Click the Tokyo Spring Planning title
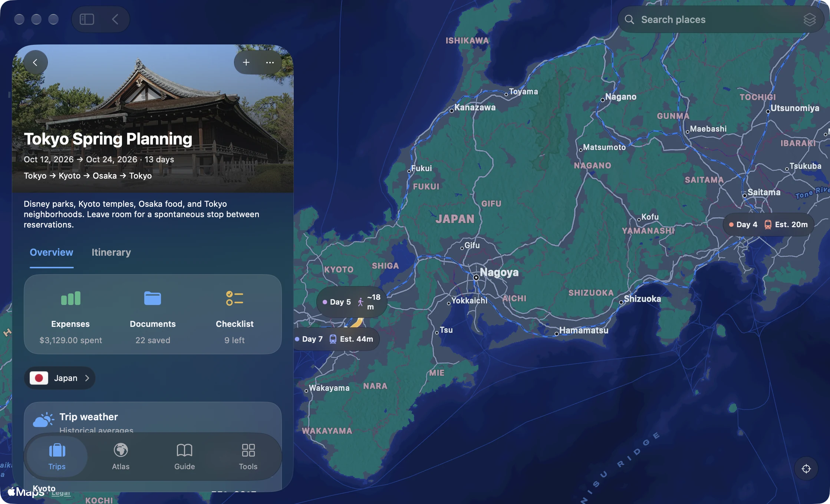830x504 pixels. tap(108, 139)
